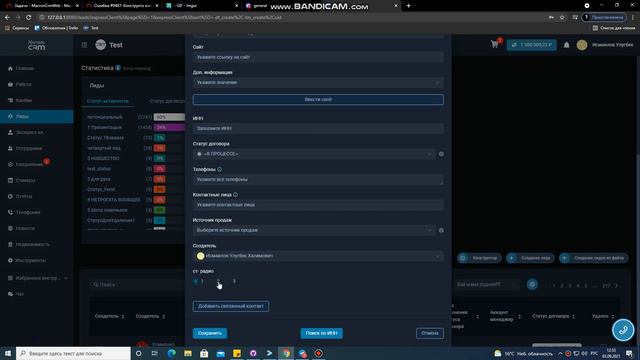Click the teal Статус Чёновая percentage bar
640x360 pixels.
click(x=160, y=138)
